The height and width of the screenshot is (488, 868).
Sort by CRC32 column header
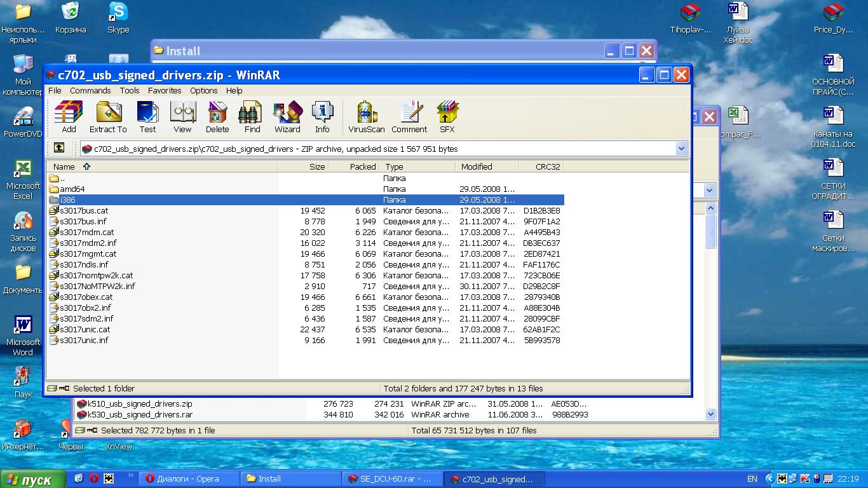click(541, 166)
